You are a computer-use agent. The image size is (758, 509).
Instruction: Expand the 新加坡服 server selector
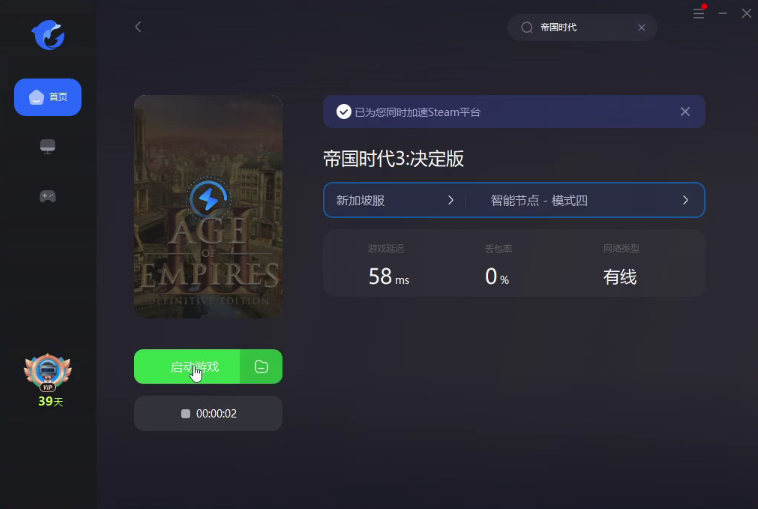(394, 200)
